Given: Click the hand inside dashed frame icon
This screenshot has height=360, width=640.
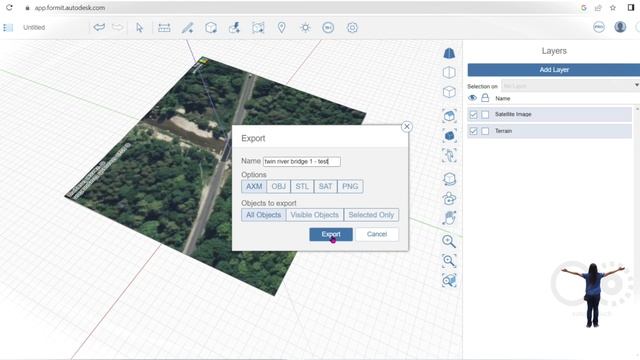Looking at the screenshot, I should coord(449,155).
